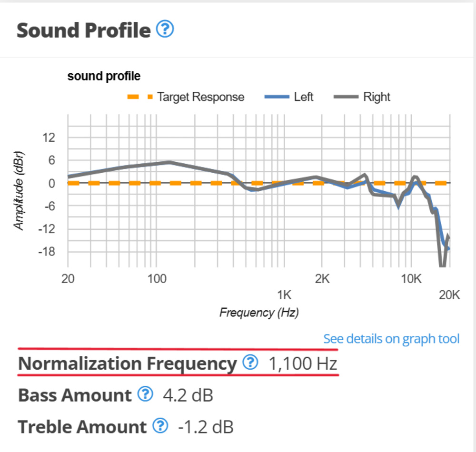
Task: Click the sound profile chart title
Action: (104, 76)
